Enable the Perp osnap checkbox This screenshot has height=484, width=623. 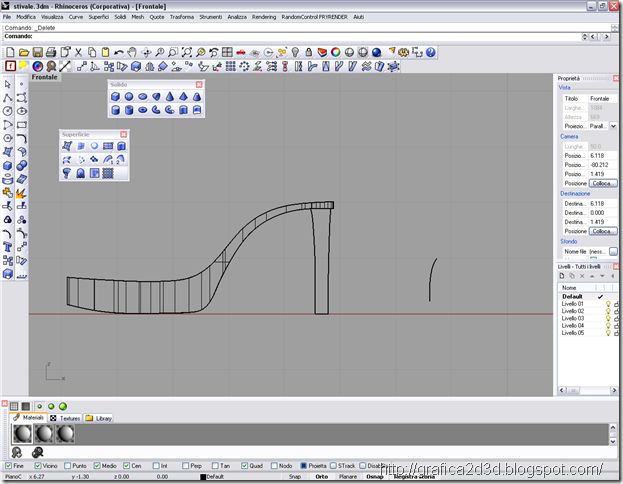coord(186,465)
